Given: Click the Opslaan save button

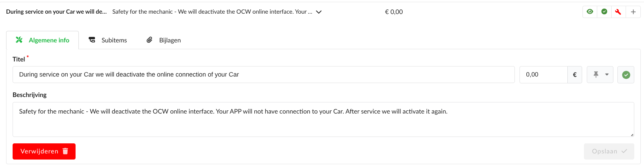Looking at the screenshot, I should (609, 151).
